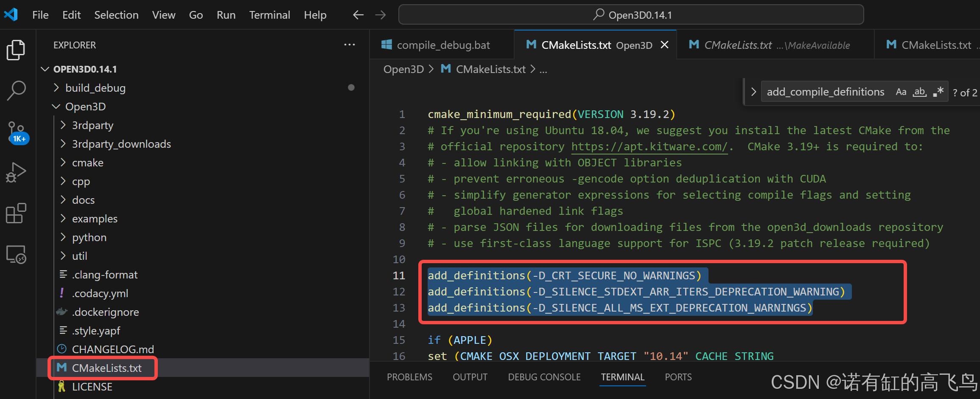Image resolution: width=980 pixels, height=399 pixels.
Task: Open the Explorer view in activity bar
Action: click(x=16, y=50)
